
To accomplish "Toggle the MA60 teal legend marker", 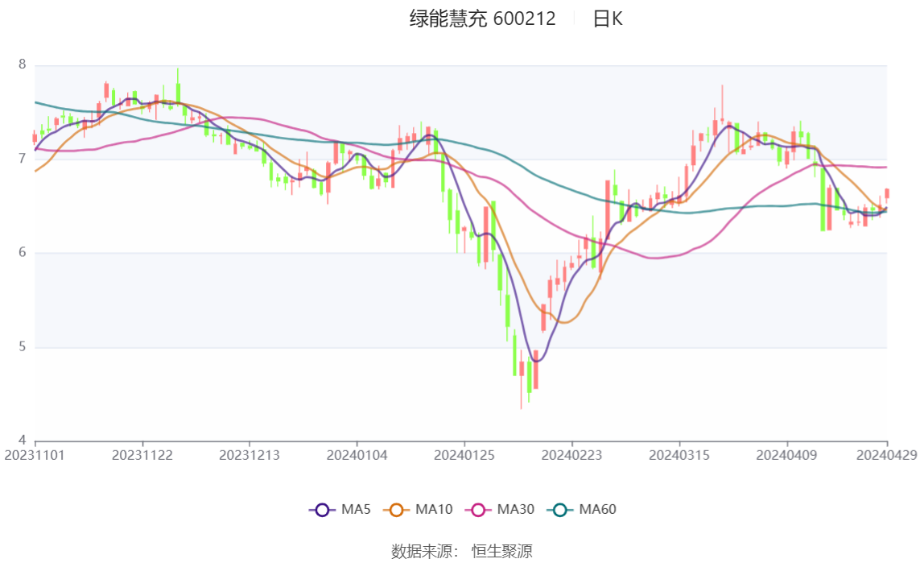I will [561, 510].
